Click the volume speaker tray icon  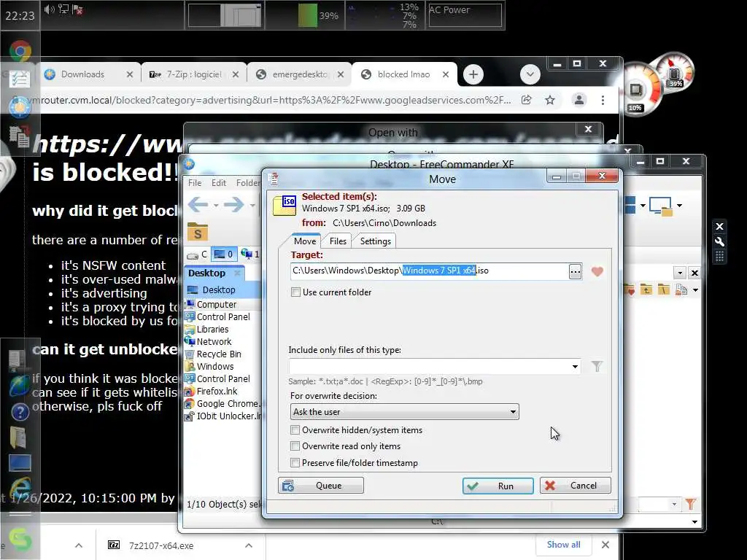click(49, 9)
